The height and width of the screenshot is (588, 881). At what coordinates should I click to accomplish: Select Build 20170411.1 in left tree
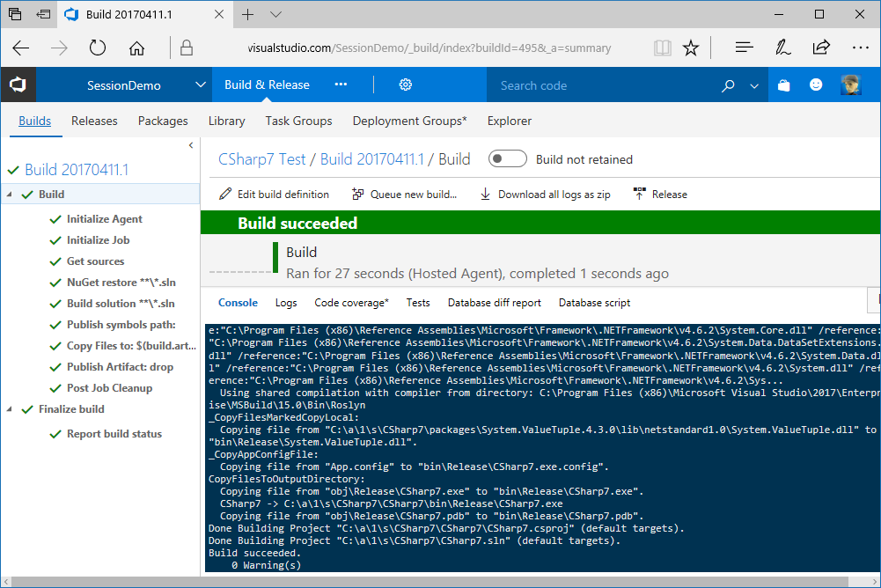(77, 170)
